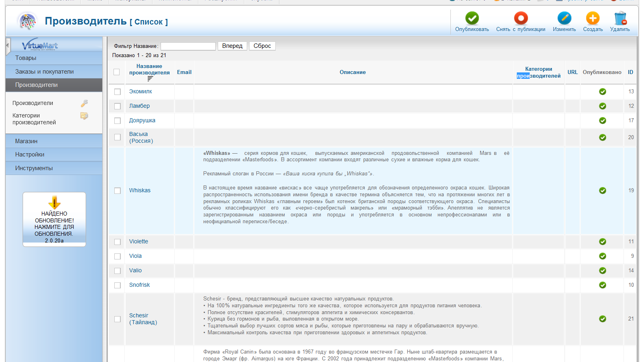The image size is (644, 362).
Task: Check the Доярушка row checkbox
Action: 118,121
